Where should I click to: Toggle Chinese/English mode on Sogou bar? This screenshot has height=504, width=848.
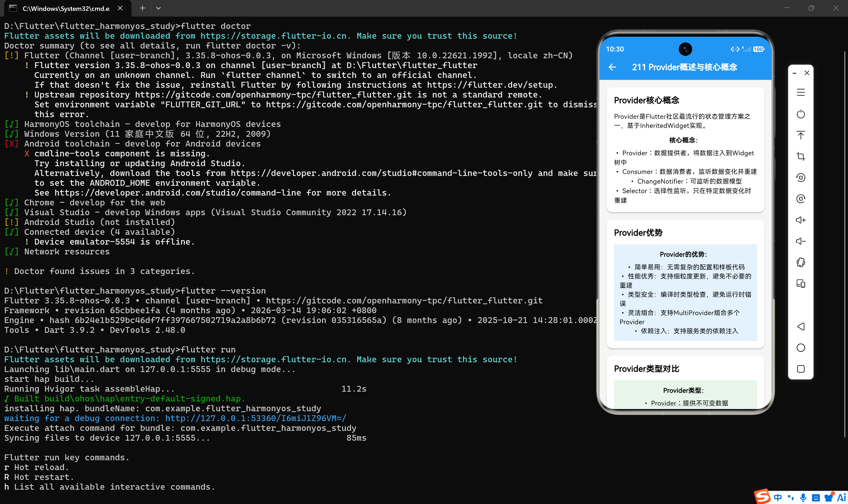[778, 498]
